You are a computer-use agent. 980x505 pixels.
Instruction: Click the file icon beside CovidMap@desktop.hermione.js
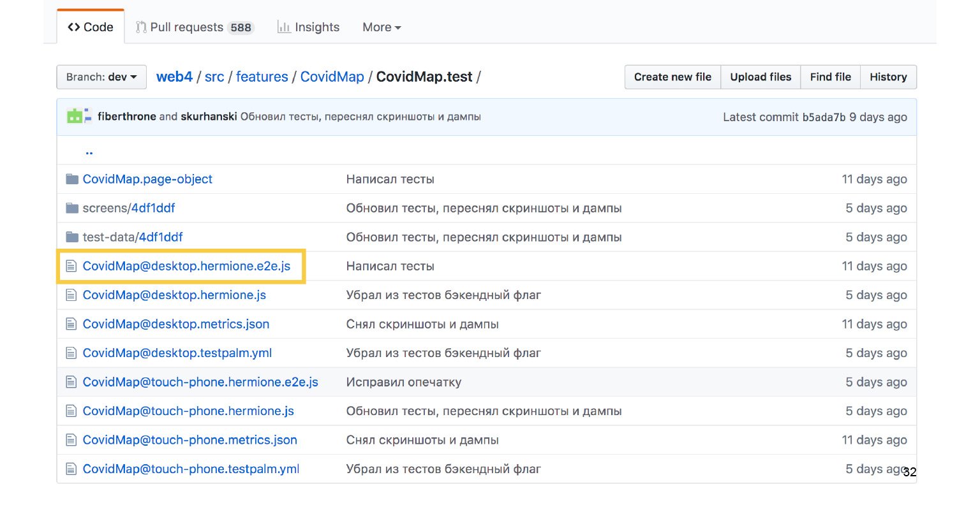coord(71,295)
